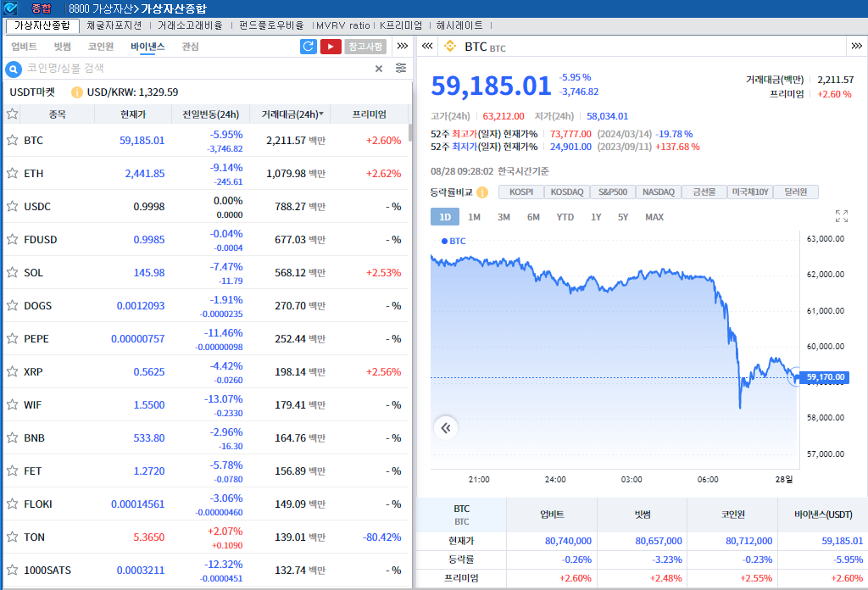Viewport: 868px width, 590px height.
Task: Switch to 코인원 exchange tab
Action: (x=101, y=47)
